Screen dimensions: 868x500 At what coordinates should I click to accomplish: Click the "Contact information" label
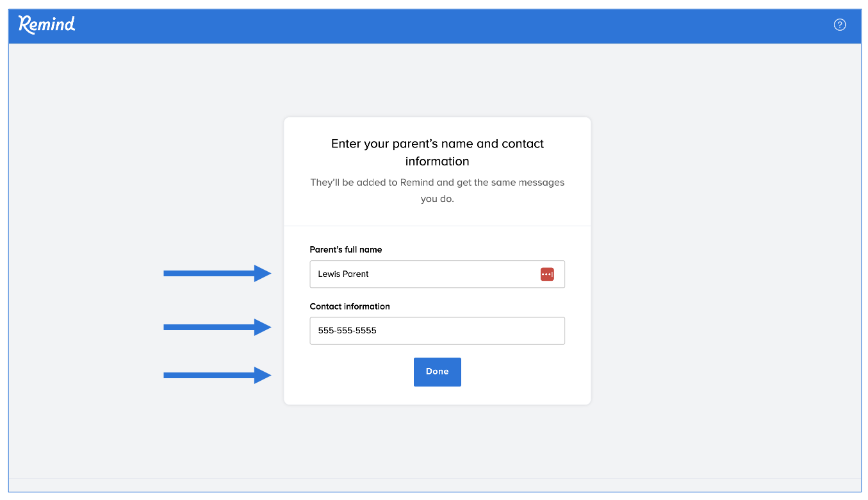click(350, 306)
